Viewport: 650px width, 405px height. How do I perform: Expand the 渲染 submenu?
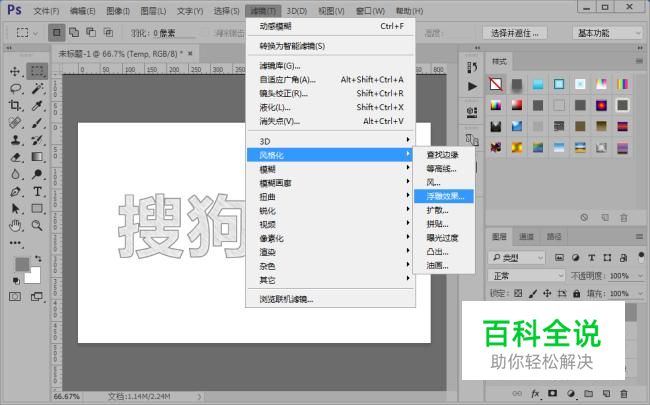pos(330,252)
